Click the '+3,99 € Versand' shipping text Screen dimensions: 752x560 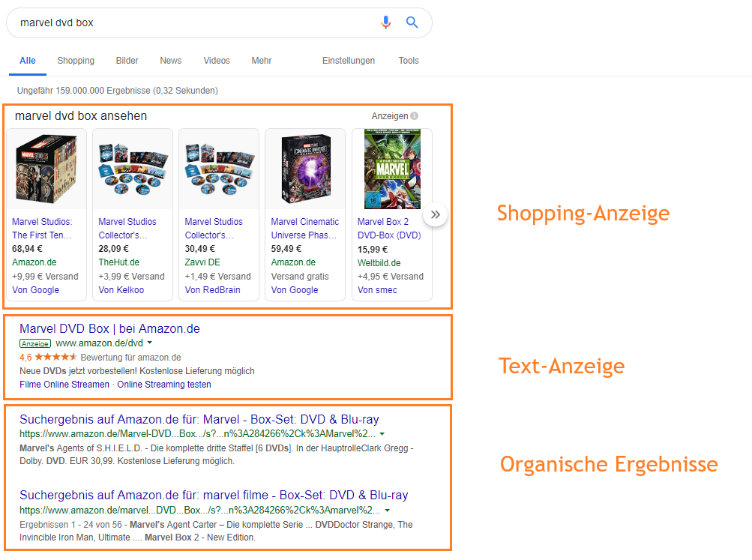pos(131,277)
